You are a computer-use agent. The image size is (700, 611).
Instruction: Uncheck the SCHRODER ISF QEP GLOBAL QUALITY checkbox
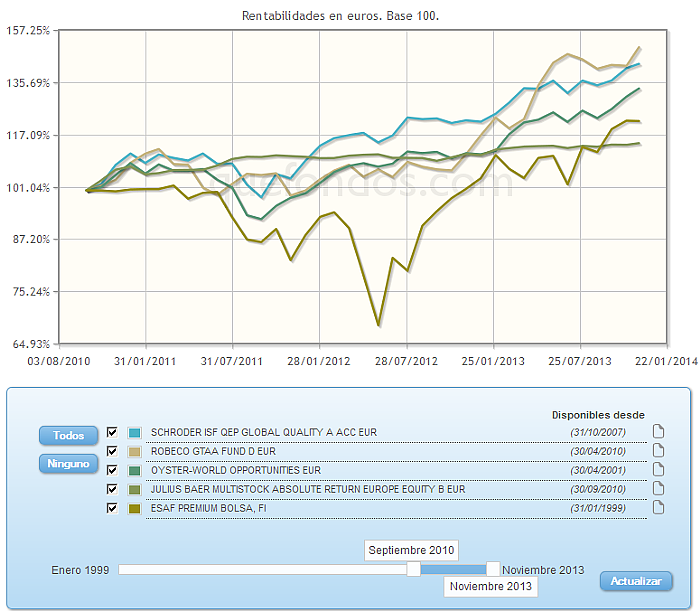point(112,432)
